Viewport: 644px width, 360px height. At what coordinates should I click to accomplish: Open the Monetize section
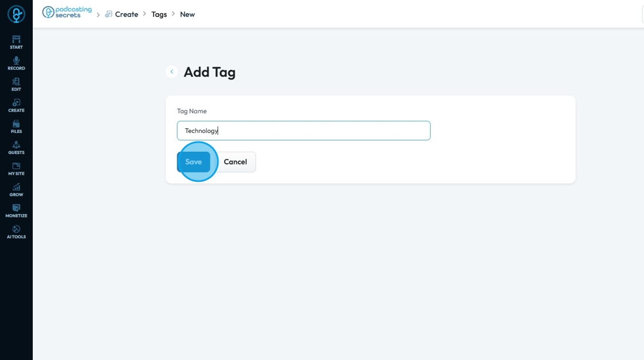[16, 210]
